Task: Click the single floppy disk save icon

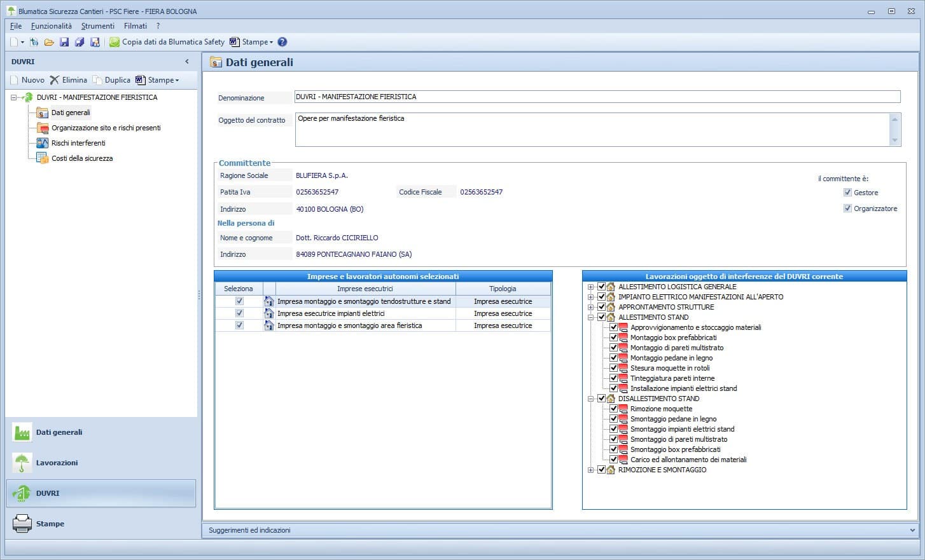Action: click(x=64, y=42)
